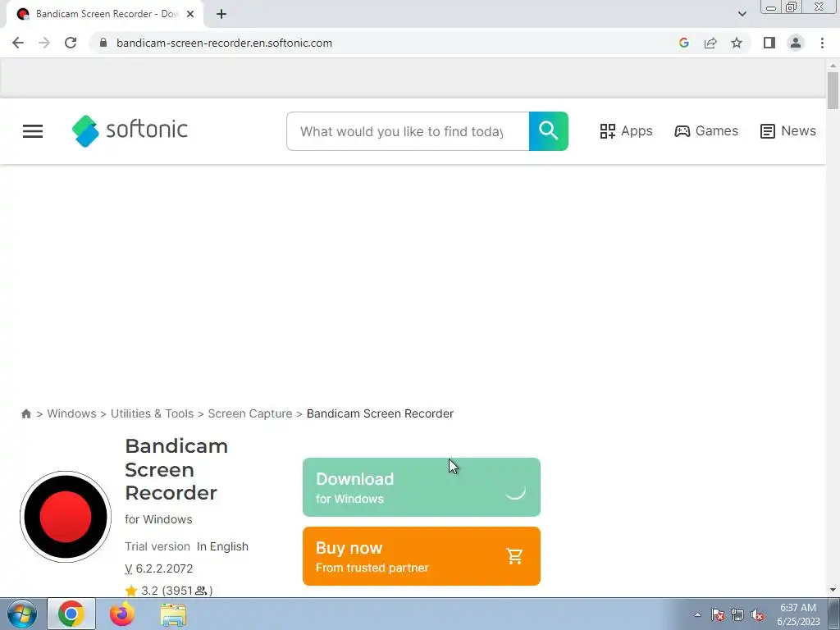Click the Google icon in address bar

coord(683,43)
